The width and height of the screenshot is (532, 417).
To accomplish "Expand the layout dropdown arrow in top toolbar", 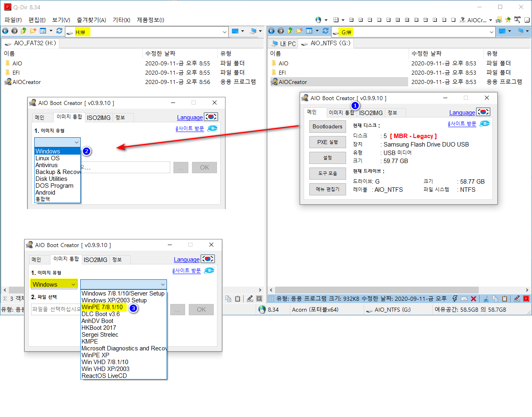I will pos(343,20).
